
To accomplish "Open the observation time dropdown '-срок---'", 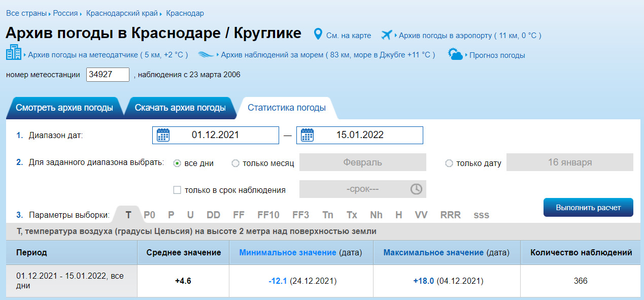I will 362,188.
